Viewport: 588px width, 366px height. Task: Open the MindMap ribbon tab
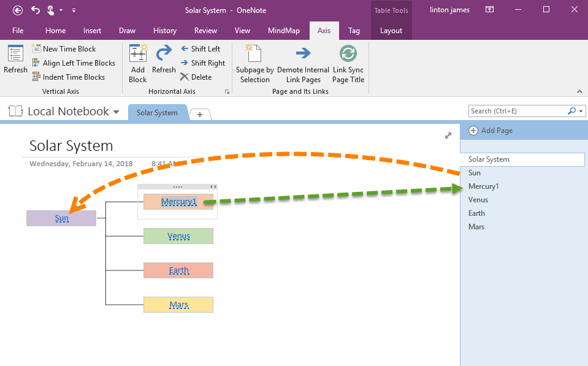pos(283,31)
